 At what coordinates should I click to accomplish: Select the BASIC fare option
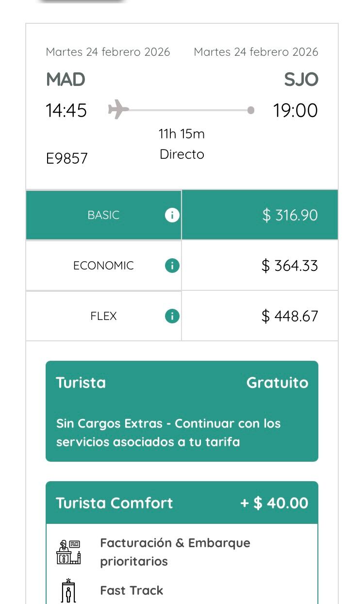pyautogui.click(x=103, y=215)
